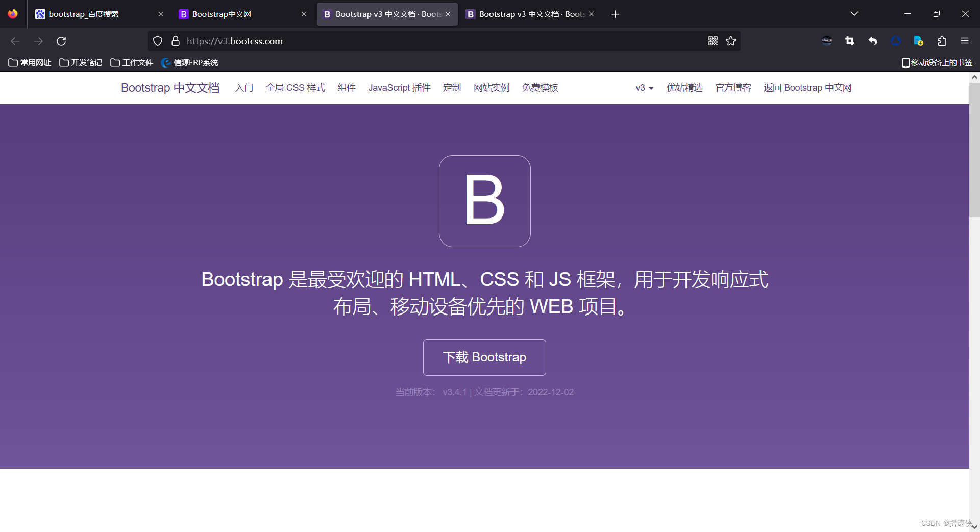
Task: Close the bootstrap_百度搜索 tab
Action: (x=161, y=14)
